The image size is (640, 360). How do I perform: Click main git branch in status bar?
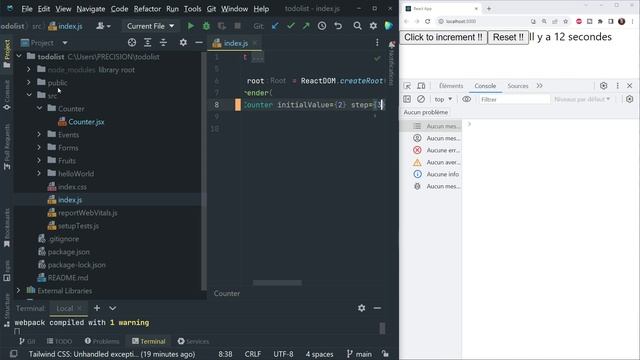(359, 354)
